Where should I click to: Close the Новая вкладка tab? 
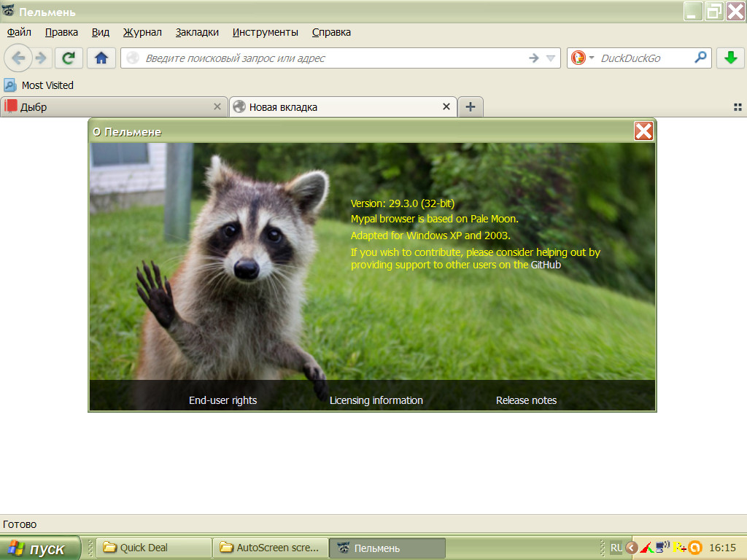pos(446,106)
